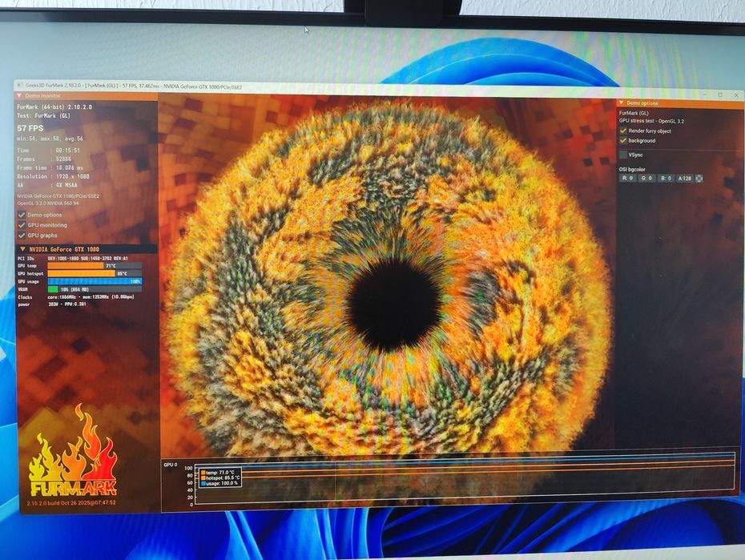Click the Resolution 1920 x 1080 row
This screenshot has width=745, height=560.
click(53, 176)
